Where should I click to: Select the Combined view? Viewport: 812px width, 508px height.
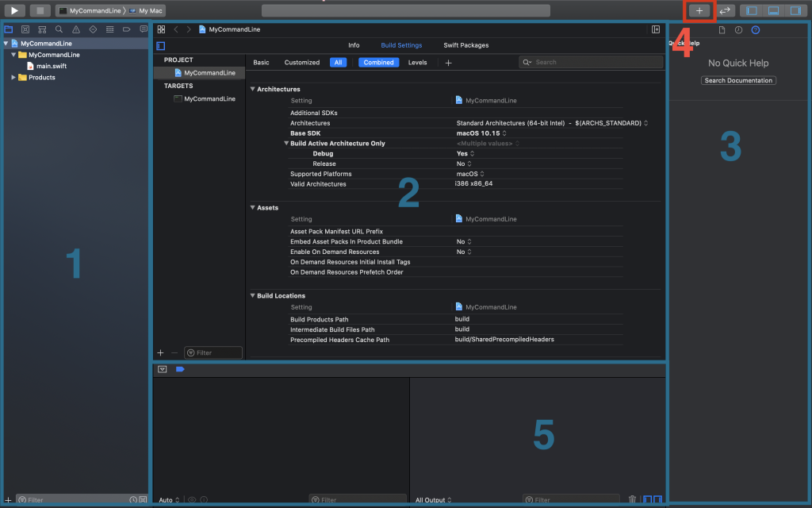pyautogui.click(x=378, y=62)
